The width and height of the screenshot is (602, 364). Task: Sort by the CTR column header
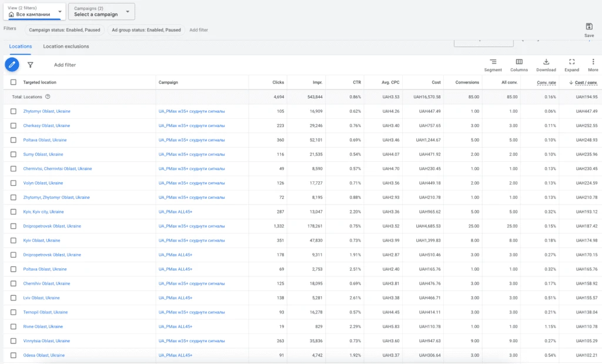pyautogui.click(x=357, y=82)
